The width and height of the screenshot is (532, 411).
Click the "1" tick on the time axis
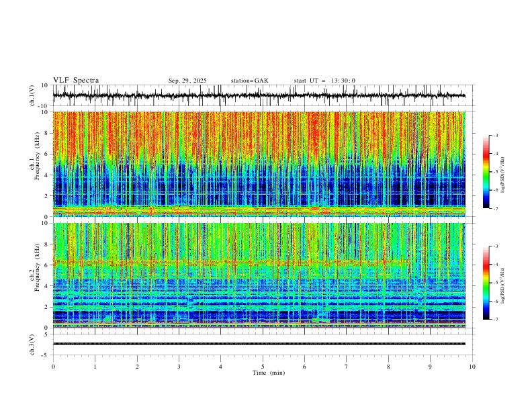point(95,367)
